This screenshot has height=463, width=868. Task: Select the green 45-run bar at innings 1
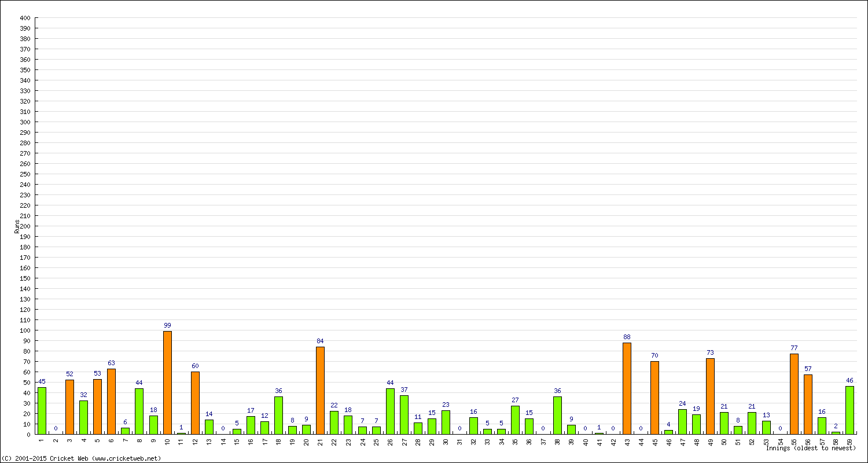(x=42, y=411)
